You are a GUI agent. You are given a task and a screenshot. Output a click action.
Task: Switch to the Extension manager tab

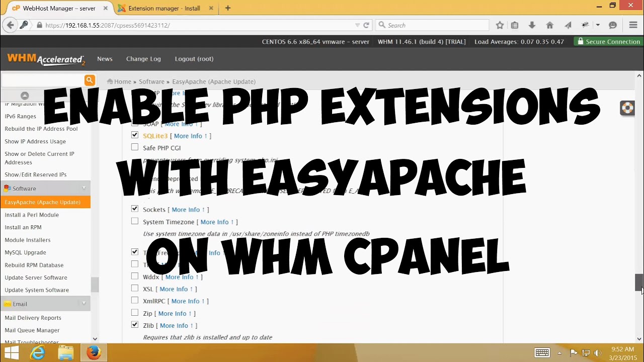pyautogui.click(x=164, y=8)
